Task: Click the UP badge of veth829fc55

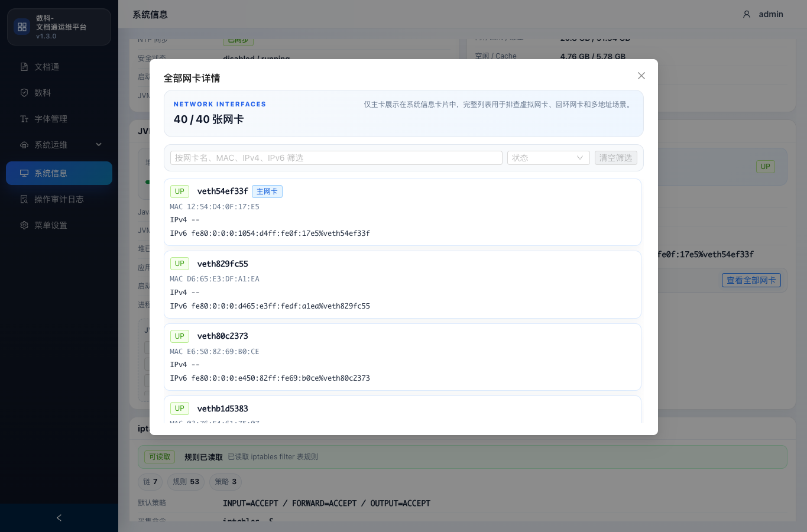Action: pos(180,264)
